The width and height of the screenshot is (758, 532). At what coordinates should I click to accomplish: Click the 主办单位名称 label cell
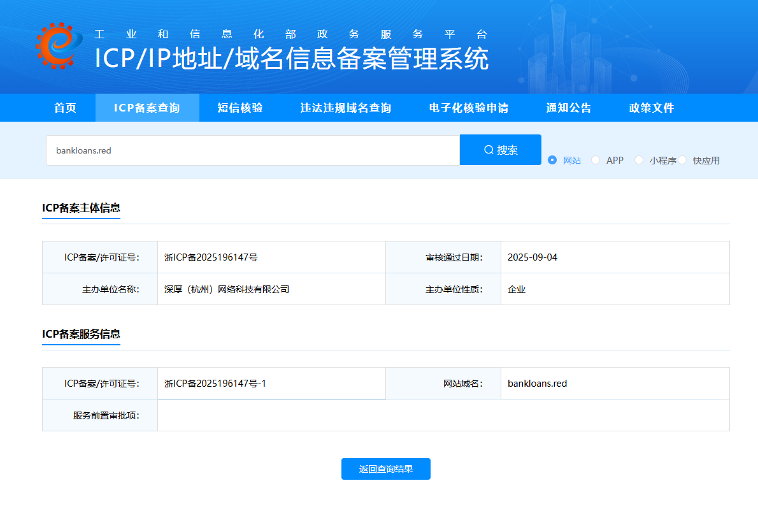(100, 289)
